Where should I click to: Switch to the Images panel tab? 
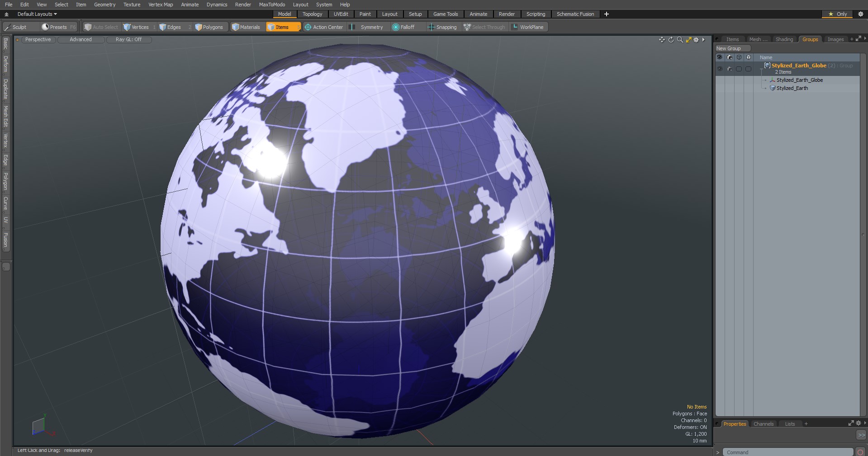[x=835, y=39]
